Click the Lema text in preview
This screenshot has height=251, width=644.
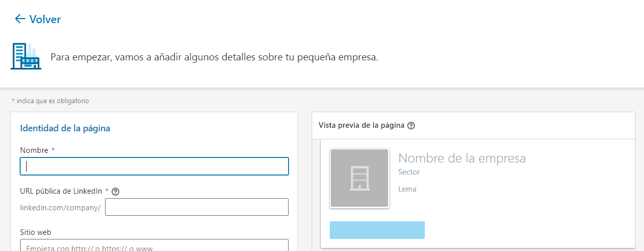407,189
